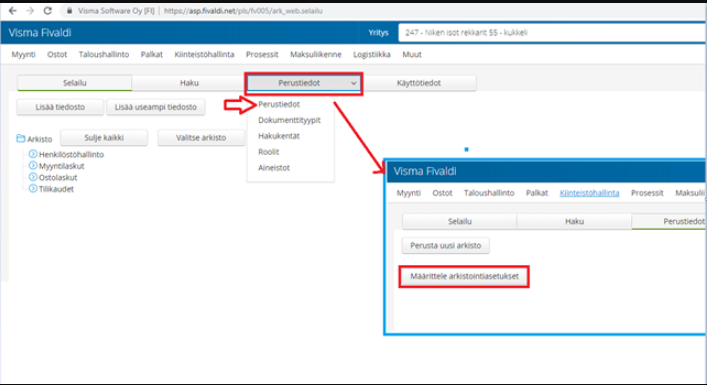
Task: Switch to Selailu tab in main window
Action: pos(74,83)
